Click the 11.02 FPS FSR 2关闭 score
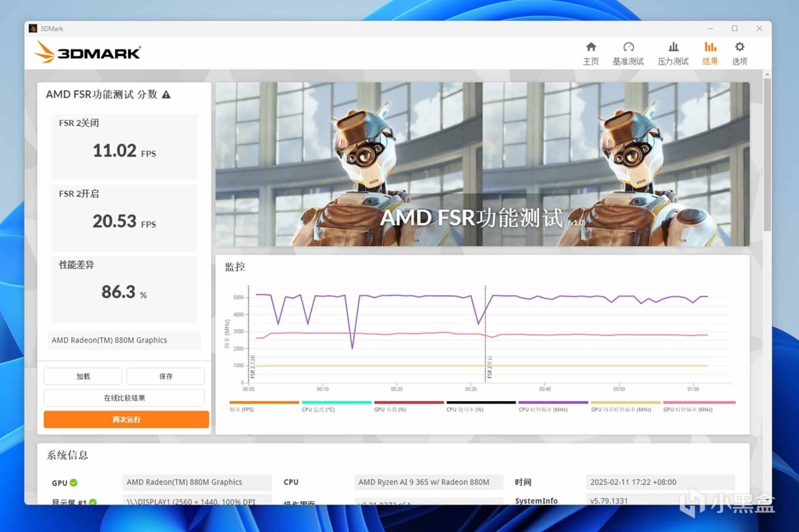Screen dimensions: 799x532 pyautogui.click(x=124, y=151)
